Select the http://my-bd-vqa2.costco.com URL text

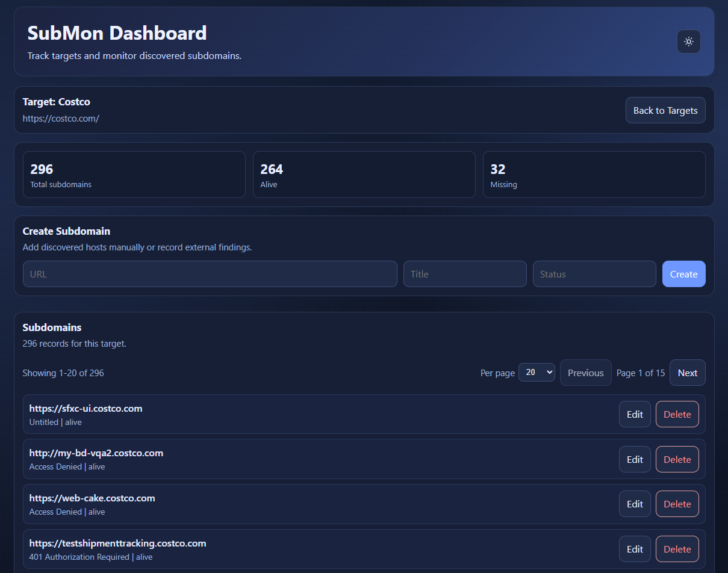coord(96,453)
